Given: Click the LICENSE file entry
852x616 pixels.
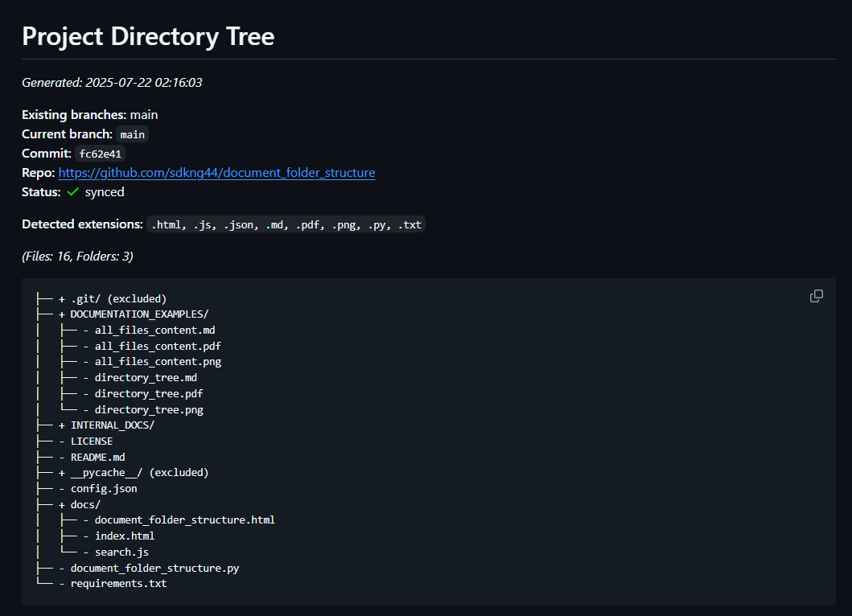Looking at the screenshot, I should [92, 441].
